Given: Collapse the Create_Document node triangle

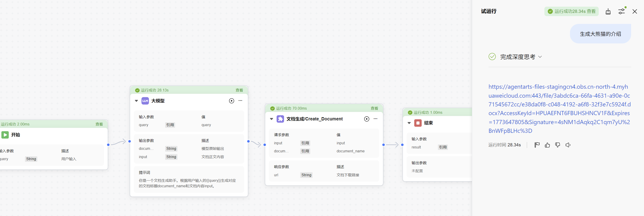Looking at the screenshot, I should [271, 119].
